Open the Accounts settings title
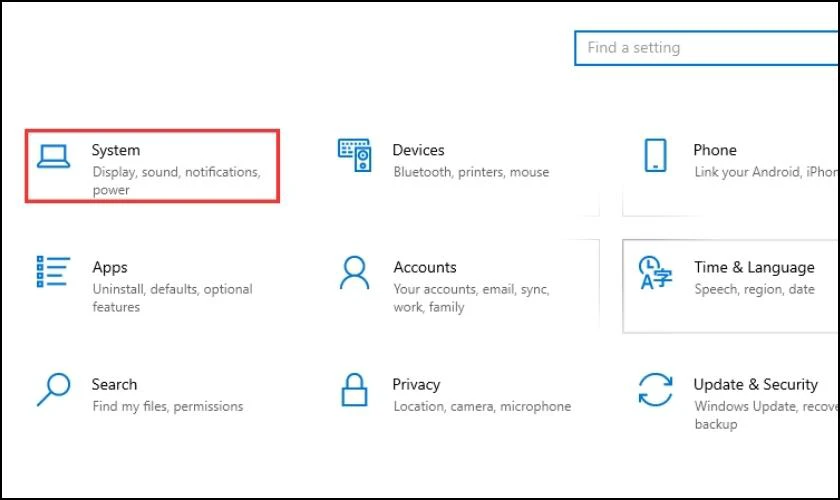 [425, 267]
